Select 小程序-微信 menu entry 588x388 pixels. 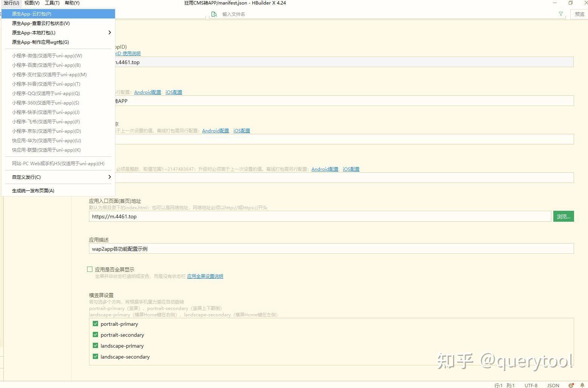pos(58,56)
